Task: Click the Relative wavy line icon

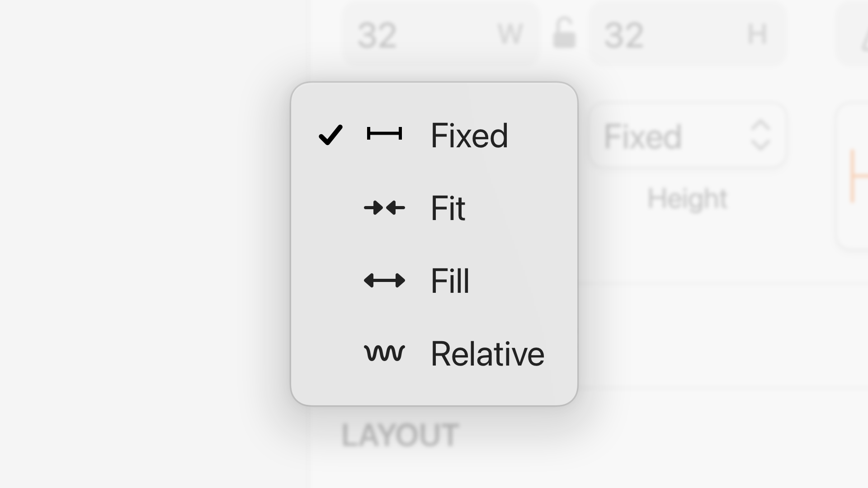Action: [384, 353]
